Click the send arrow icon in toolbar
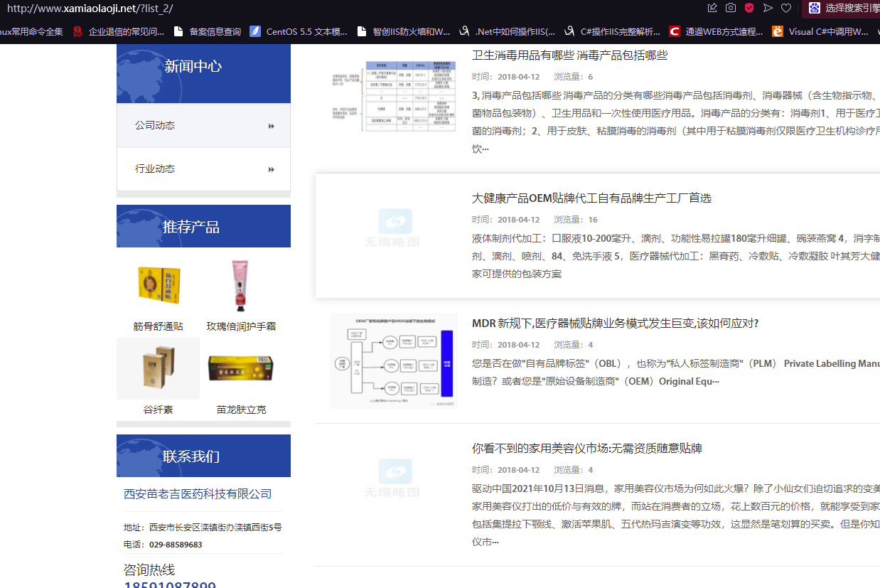This screenshot has height=588, width=880. point(767,8)
